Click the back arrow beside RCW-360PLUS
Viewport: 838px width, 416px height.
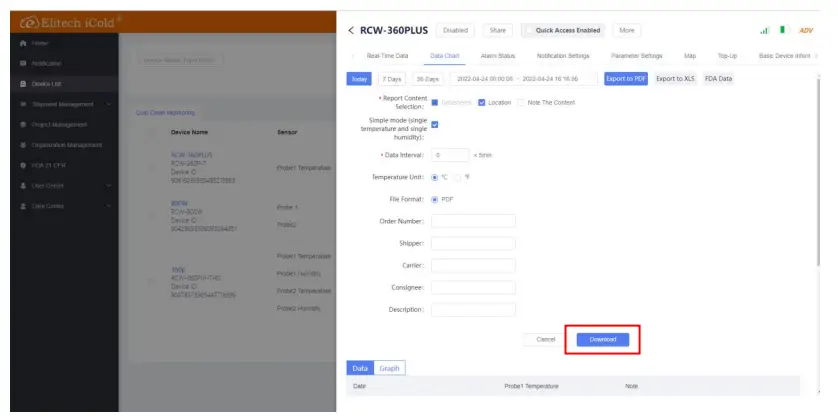[x=351, y=30]
